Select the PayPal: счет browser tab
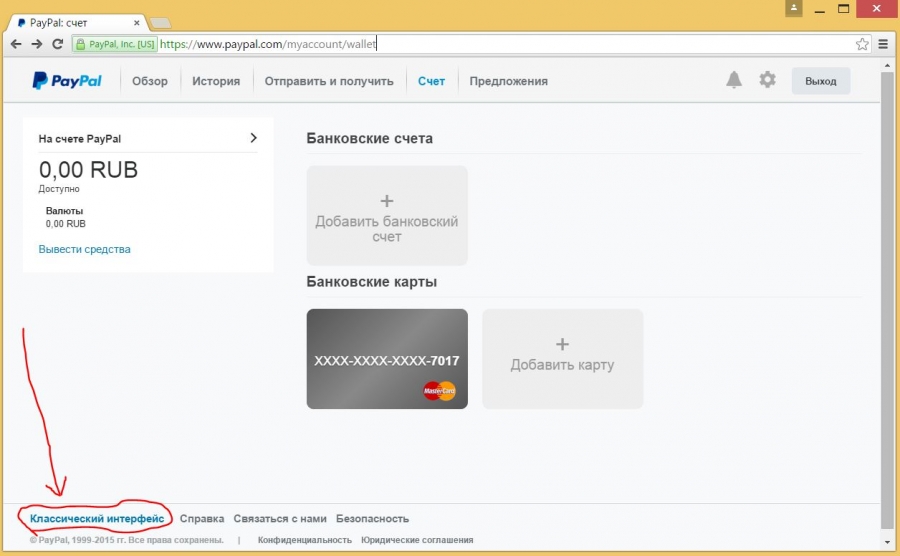 coord(75,23)
